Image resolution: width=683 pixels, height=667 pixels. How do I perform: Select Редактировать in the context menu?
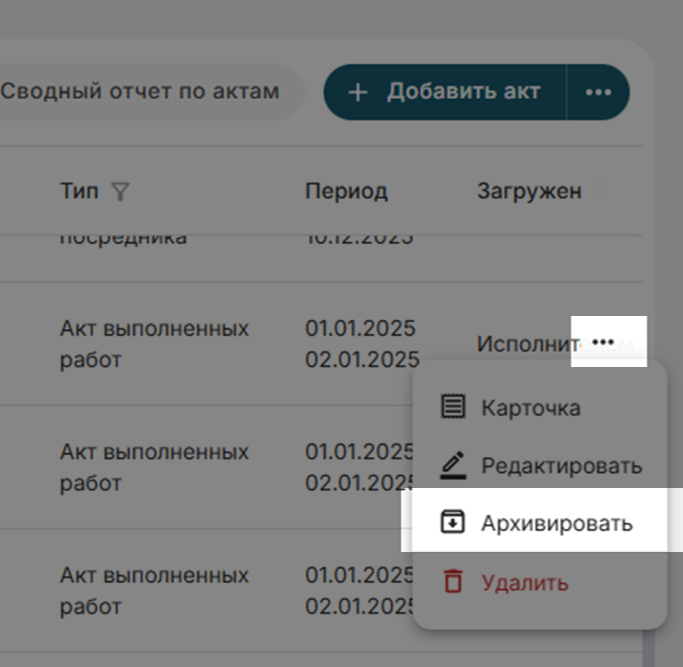(561, 466)
